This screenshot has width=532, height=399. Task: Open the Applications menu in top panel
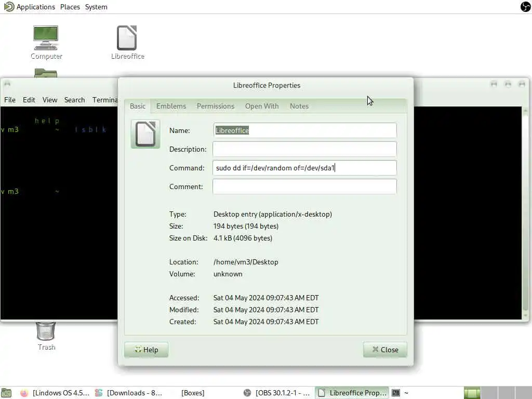coord(36,7)
